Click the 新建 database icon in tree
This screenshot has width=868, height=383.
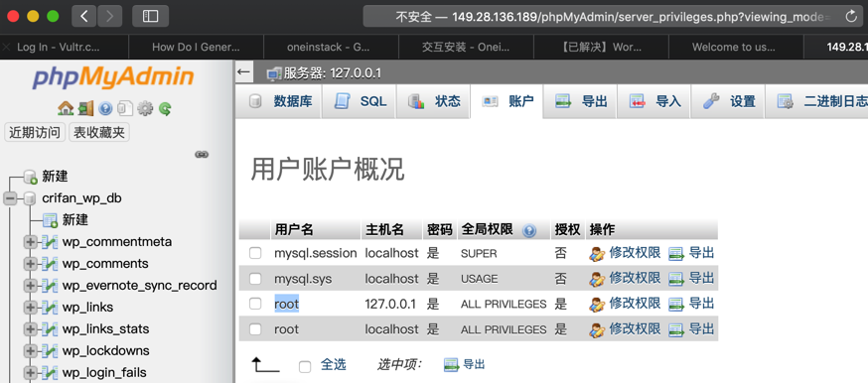pyautogui.click(x=31, y=177)
